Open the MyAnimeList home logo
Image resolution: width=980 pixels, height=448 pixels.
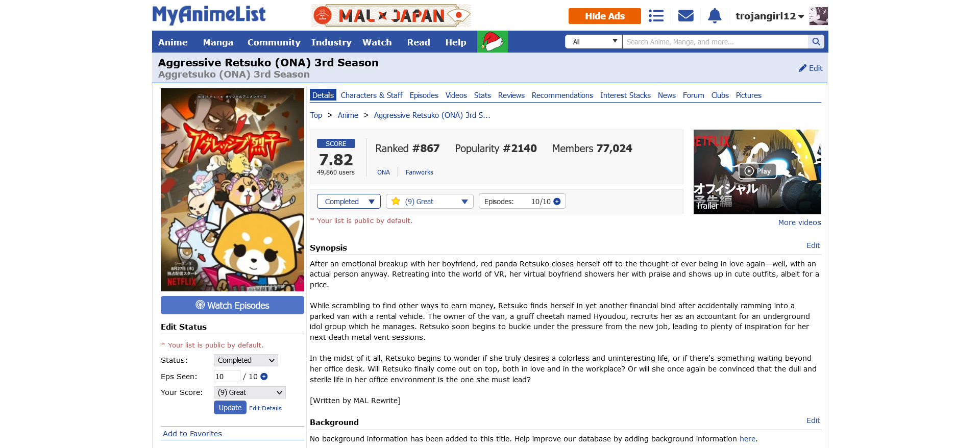pyautogui.click(x=209, y=15)
